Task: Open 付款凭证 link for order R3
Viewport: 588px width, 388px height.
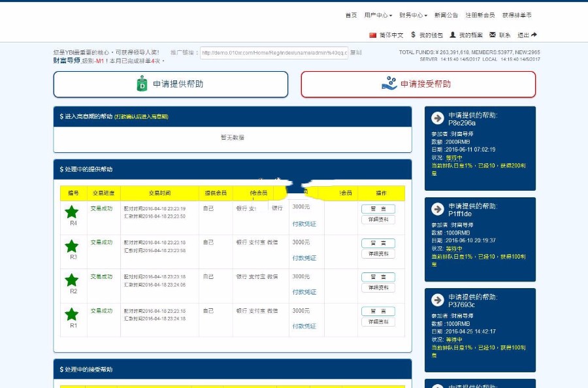Action: pos(304,258)
